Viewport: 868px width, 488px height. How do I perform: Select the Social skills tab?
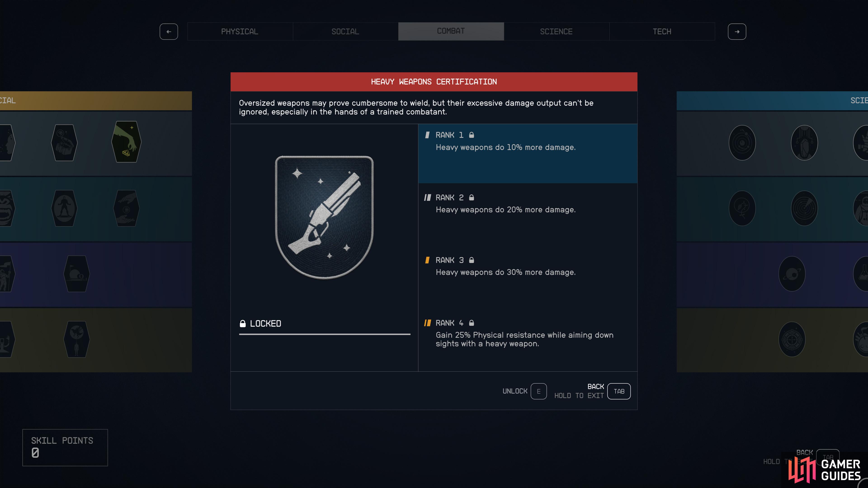click(345, 32)
